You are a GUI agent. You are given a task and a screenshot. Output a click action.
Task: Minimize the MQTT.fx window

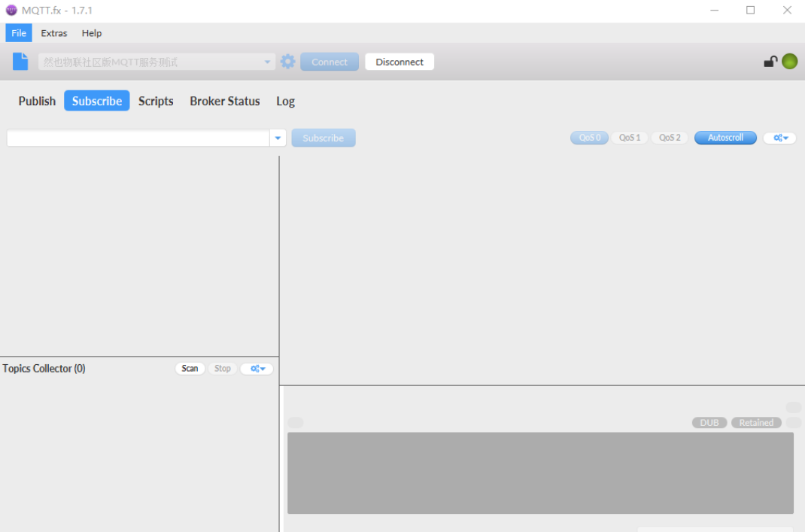click(x=714, y=11)
